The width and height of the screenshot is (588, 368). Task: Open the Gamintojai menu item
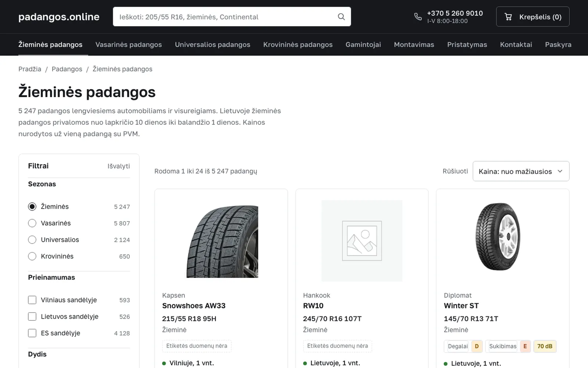tap(363, 45)
